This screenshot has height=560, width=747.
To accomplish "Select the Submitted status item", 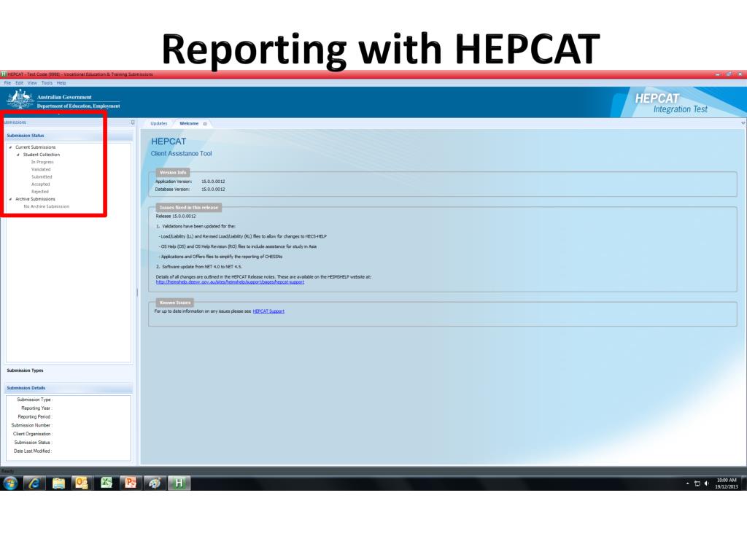I will (x=42, y=176).
